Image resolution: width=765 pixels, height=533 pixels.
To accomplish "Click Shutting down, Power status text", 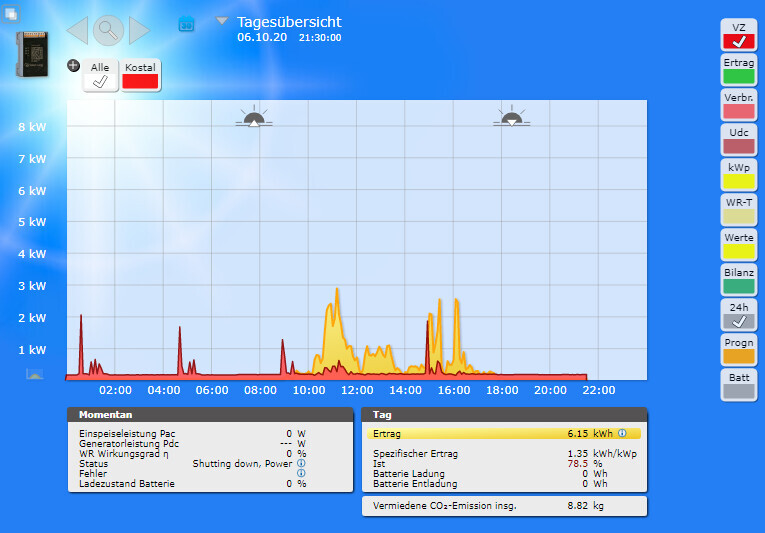I will coord(242,464).
